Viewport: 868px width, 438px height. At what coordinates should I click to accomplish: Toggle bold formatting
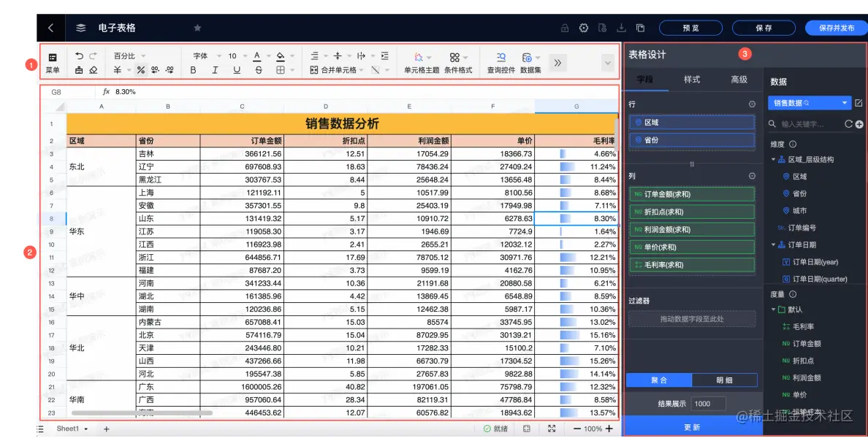click(193, 70)
